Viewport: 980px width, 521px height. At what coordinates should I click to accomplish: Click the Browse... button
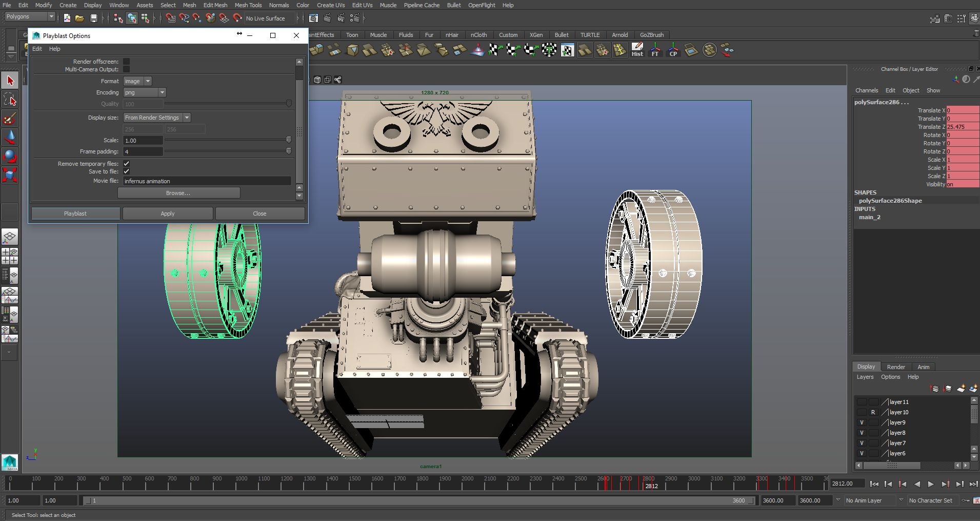(178, 193)
